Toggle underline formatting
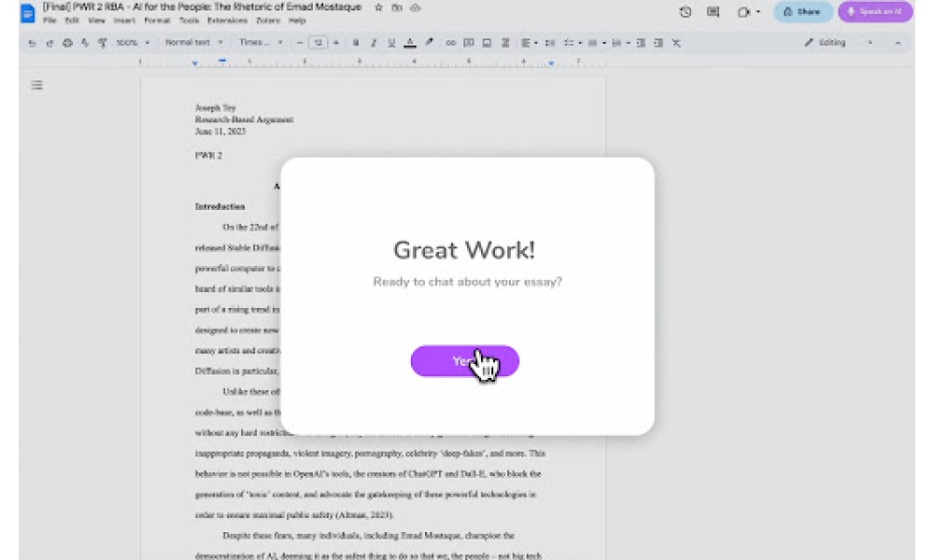This screenshot has height=560, width=934. (391, 43)
